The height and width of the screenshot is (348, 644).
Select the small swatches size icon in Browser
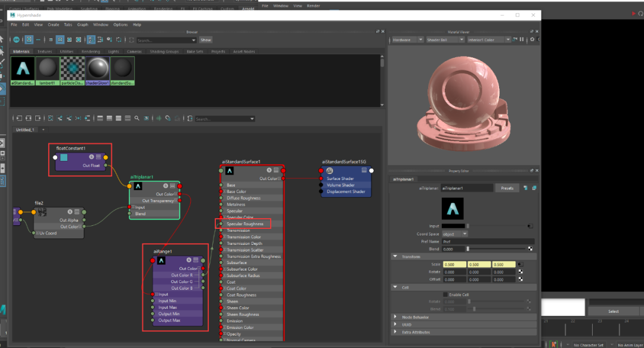51,40
